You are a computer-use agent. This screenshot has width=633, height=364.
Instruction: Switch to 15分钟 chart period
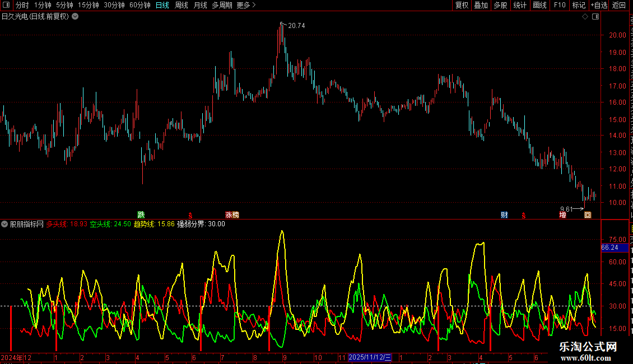pos(89,5)
